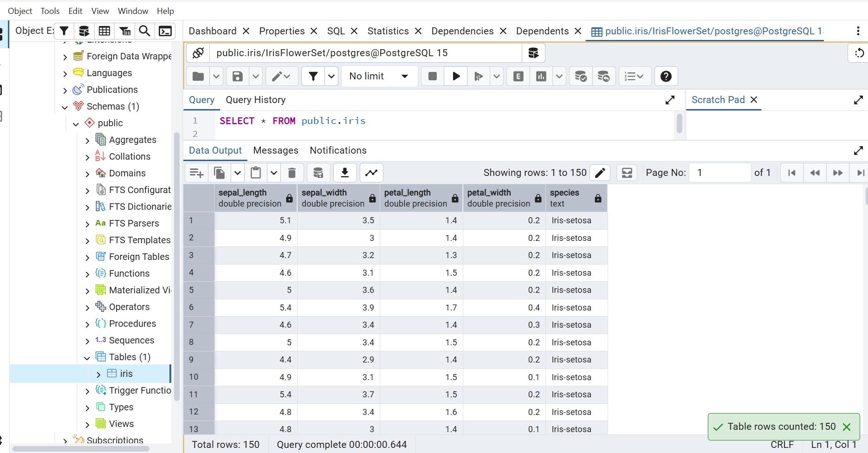Download results as CSV icon
868x453 pixels.
(x=345, y=173)
